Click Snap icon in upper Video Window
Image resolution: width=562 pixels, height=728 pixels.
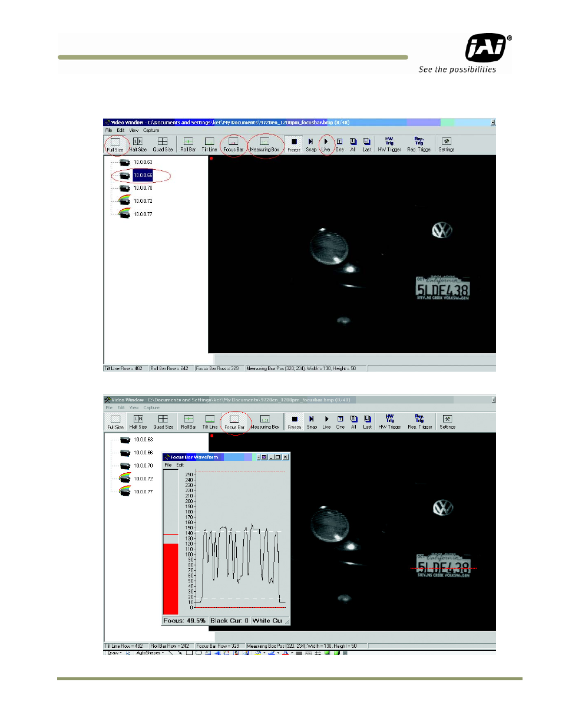point(311,144)
